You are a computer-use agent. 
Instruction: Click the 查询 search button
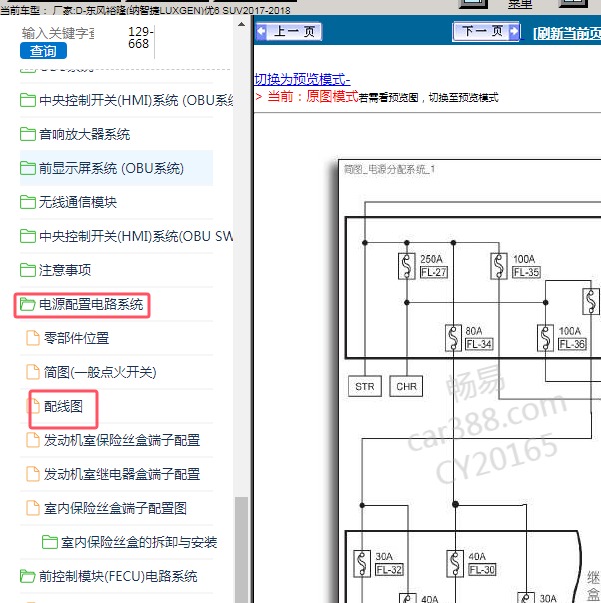tap(43, 51)
